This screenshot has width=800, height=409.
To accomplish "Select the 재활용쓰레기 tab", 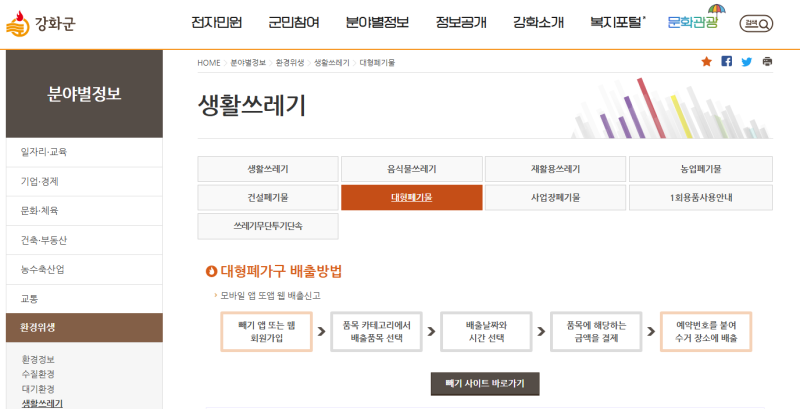I will click(555, 169).
